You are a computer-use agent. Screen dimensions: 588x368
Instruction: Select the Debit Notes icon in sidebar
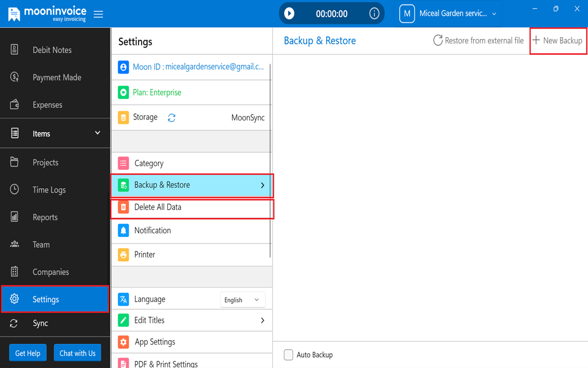tap(14, 49)
